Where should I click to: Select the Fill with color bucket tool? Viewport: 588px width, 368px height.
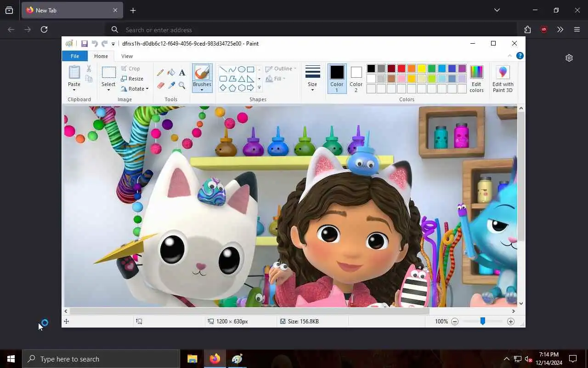171,73
